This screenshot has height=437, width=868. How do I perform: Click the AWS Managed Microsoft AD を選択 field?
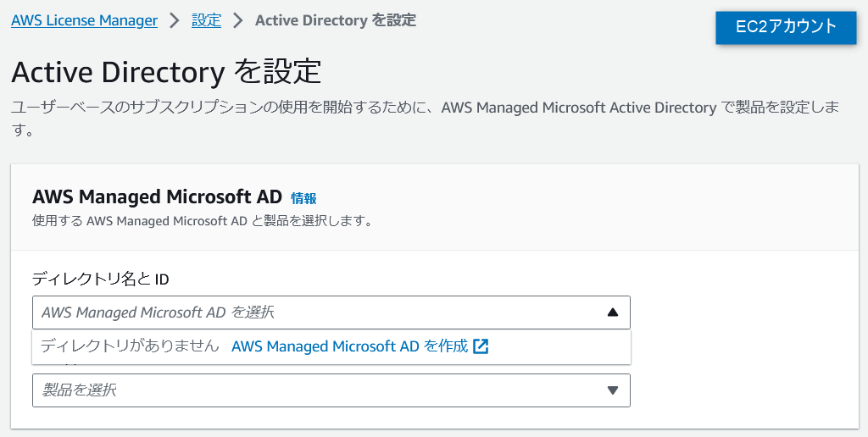pyautogui.click(x=331, y=313)
